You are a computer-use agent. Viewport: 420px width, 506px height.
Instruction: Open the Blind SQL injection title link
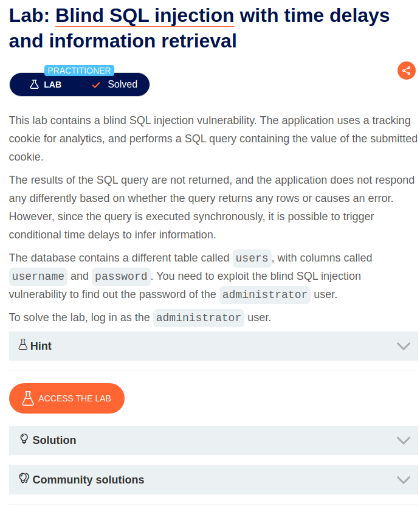point(144,15)
